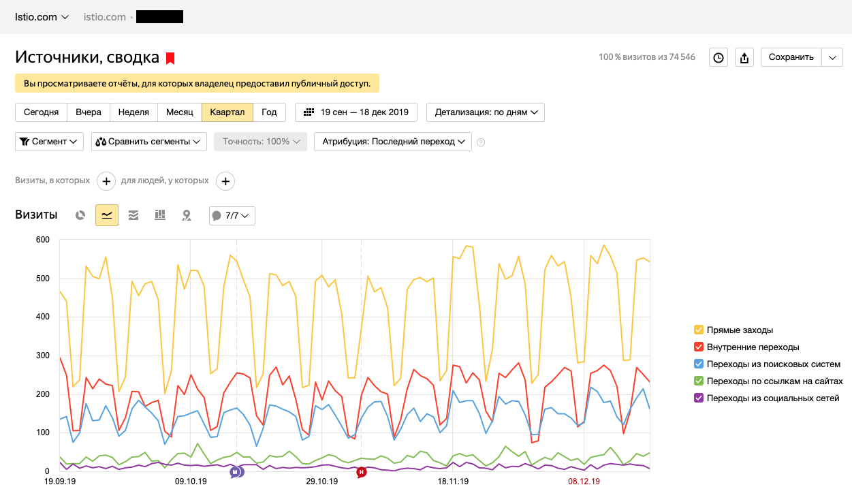The width and height of the screenshot is (852, 504).
Task: Toggle Переходы из поисковых систем checkbox
Action: point(698,364)
